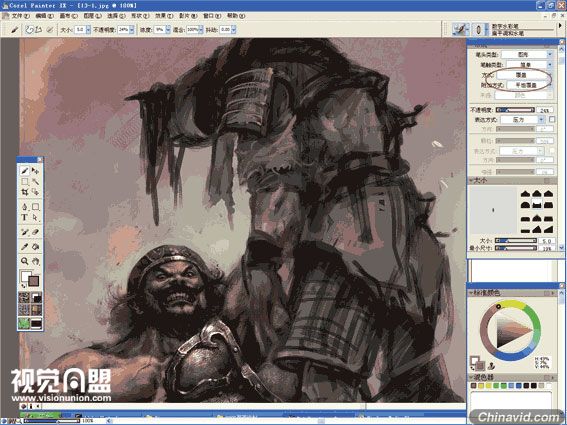Click the opacity value field showing 24% in brush panel
The width and height of the screenshot is (567, 425).
(x=545, y=110)
